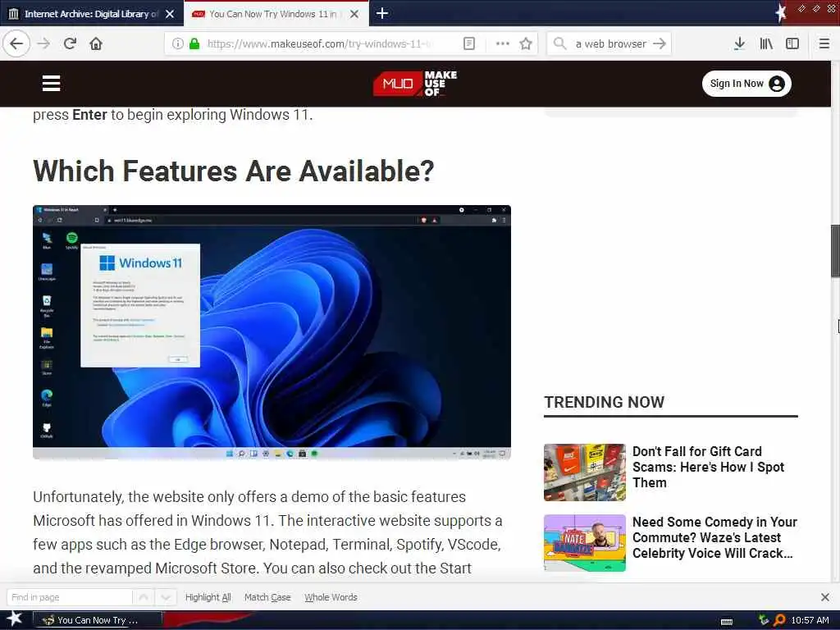The height and width of the screenshot is (630, 840).
Task: Click the 10:57 AM clock
Action: [810, 620]
